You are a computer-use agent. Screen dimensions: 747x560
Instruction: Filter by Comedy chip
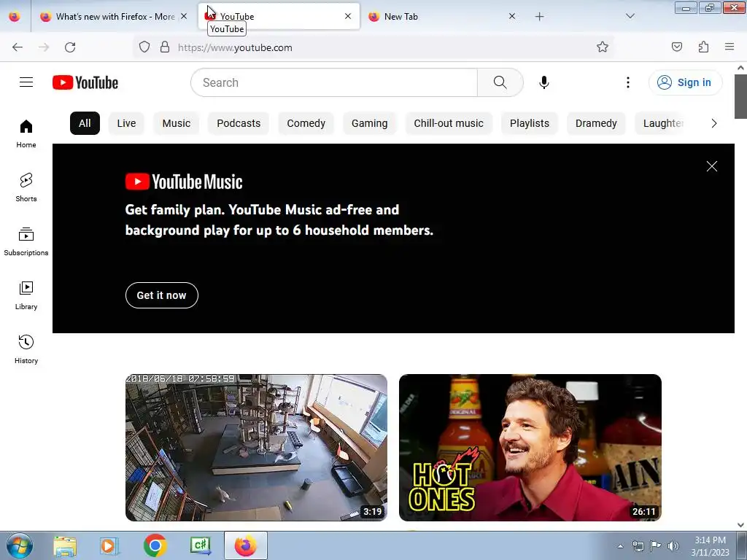coord(306,123)
